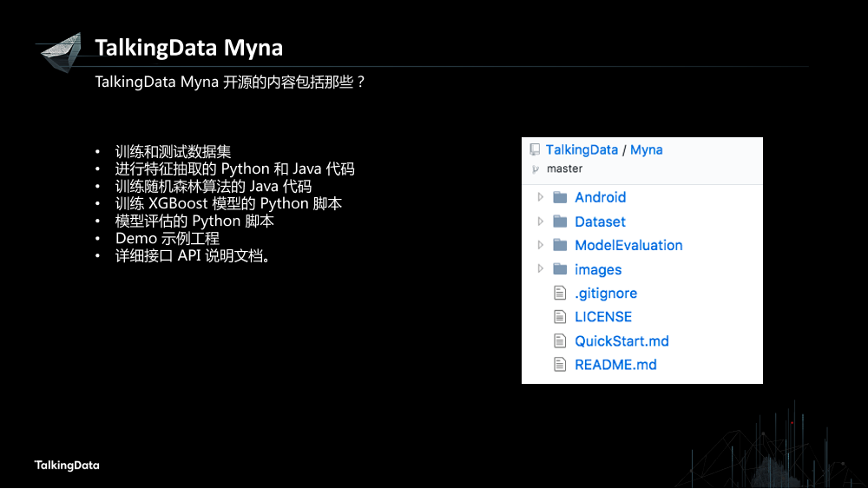Open the ModelEvaluation folder
Screen dimensions: 868x489
click(628, 245)
